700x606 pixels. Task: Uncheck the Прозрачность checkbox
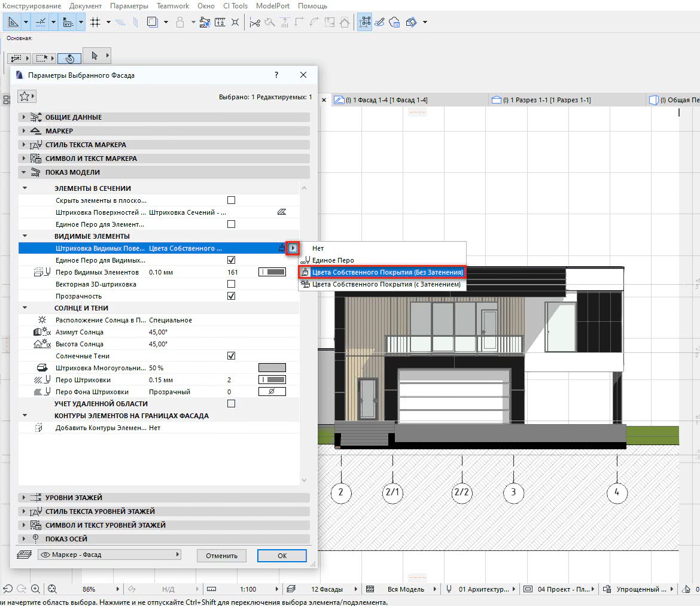(231, 296)
